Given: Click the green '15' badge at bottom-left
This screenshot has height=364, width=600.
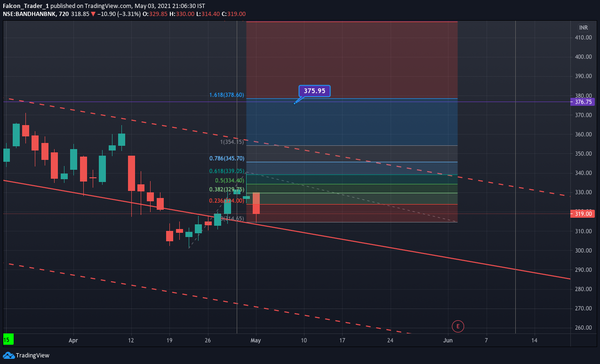Looking at the screenshot, I should [8, 339].
